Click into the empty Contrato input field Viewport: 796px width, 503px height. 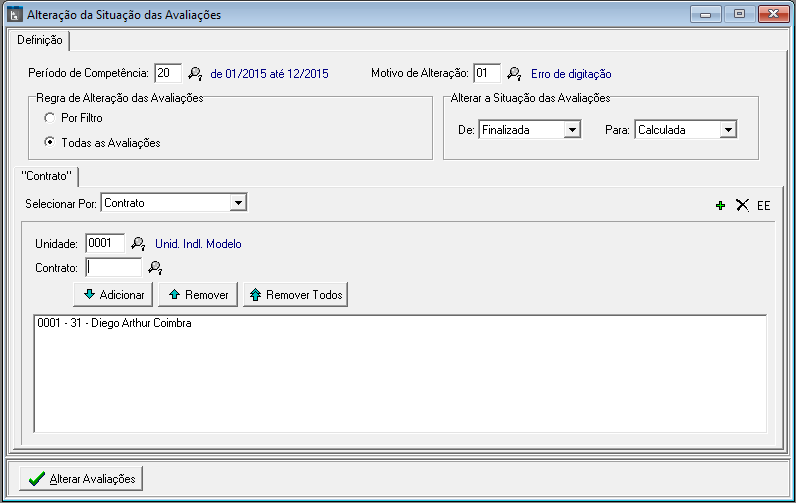point(114,267)
